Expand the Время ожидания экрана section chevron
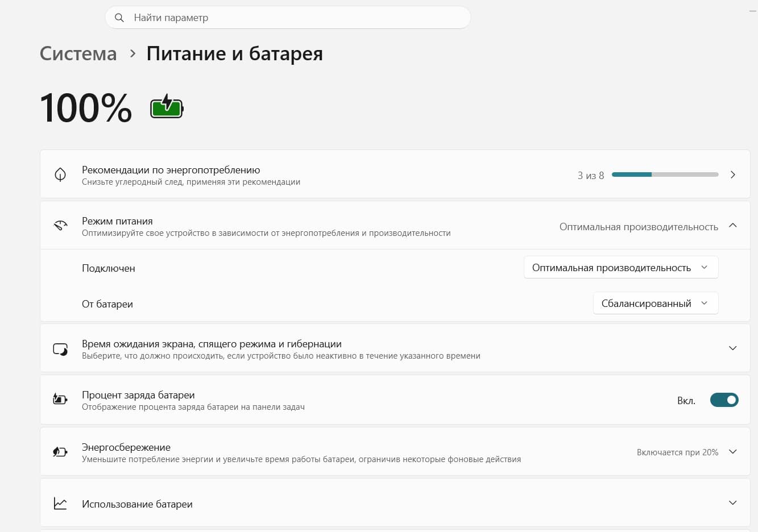 (733, 348)
